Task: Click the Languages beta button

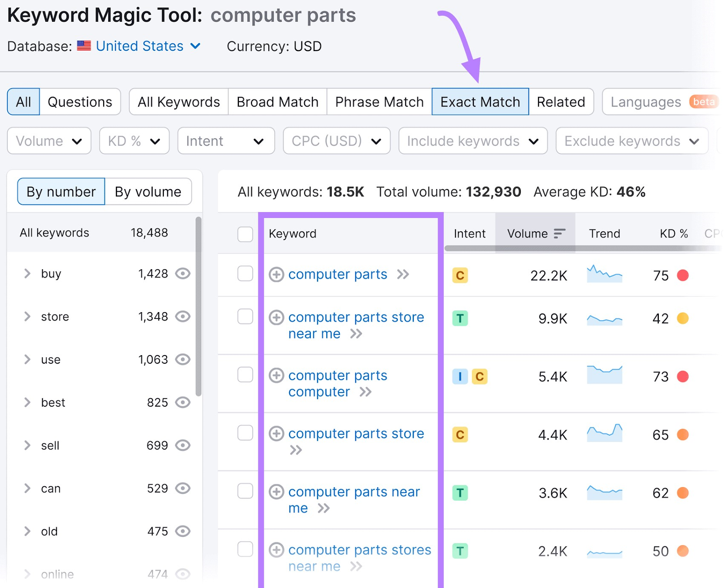Action: tap(660, 102)
